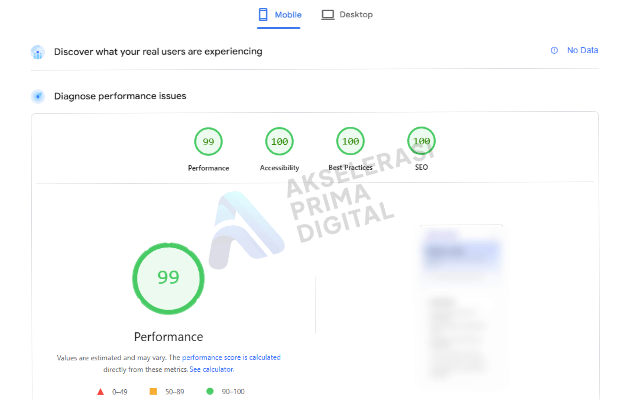Switch to the Mobile tab

[x=280, y=15]
